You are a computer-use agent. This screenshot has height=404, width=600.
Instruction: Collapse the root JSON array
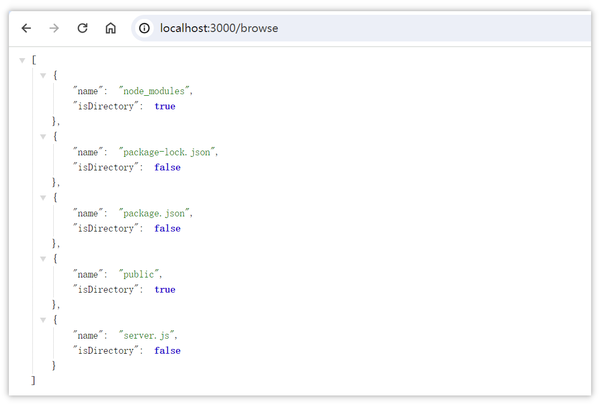pos(22,60)
